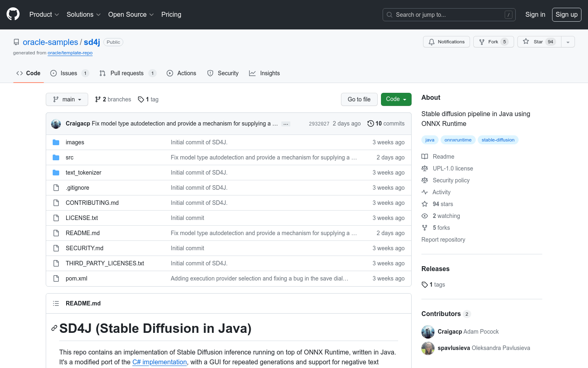Select the java topic tag
The width and height of the screenshot is (588, 368).
430,140
